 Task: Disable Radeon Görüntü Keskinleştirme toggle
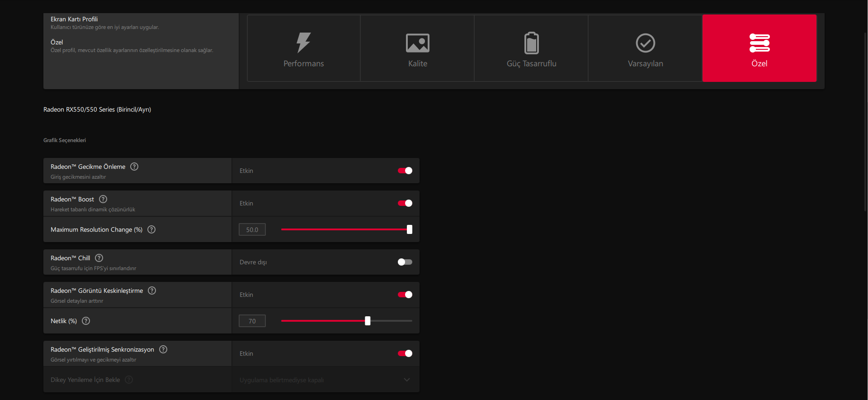point(405,295)
